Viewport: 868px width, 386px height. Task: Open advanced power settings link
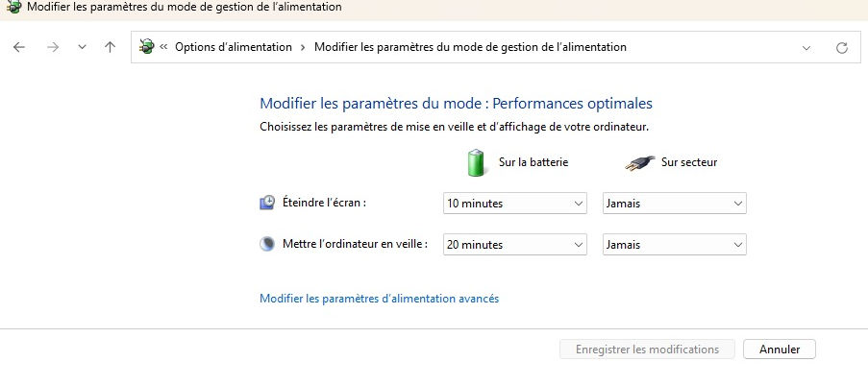(x=379, y=299)
